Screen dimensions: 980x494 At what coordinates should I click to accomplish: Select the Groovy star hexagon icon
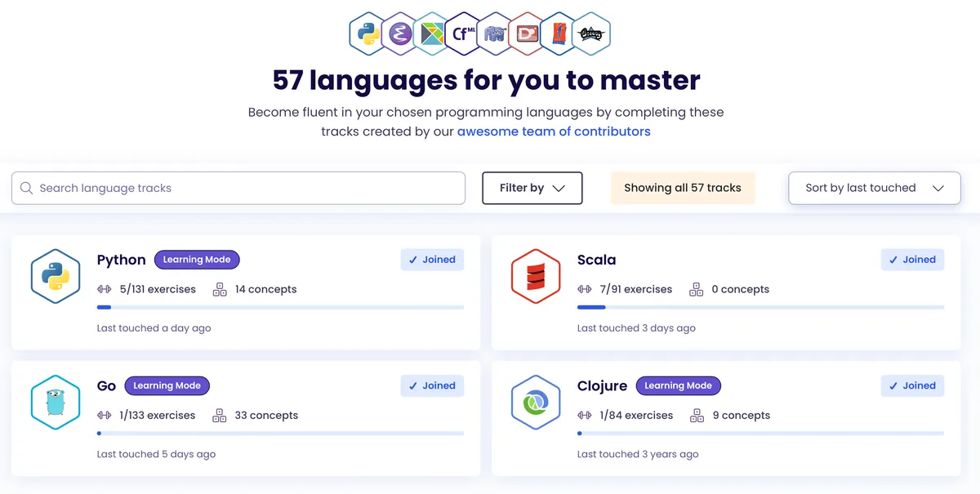tap(590, 33)
